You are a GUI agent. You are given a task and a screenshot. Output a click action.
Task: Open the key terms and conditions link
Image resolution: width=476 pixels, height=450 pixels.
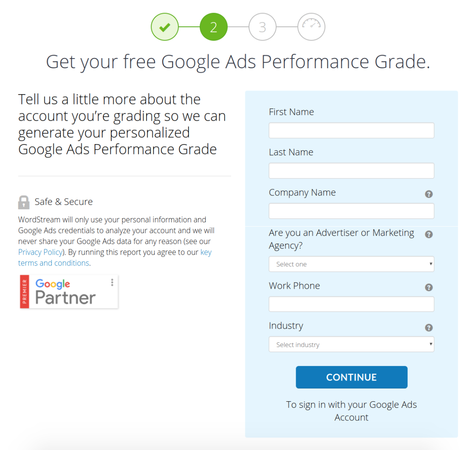pyautogui.click(x=54, y=263)
